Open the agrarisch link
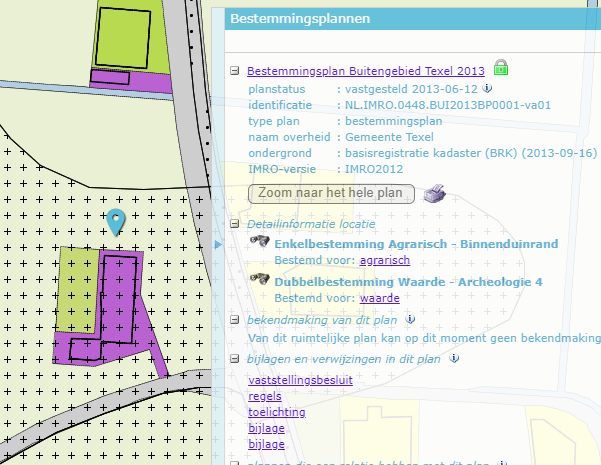The height and width of the screenshot is (465, 601). [385, 260]
